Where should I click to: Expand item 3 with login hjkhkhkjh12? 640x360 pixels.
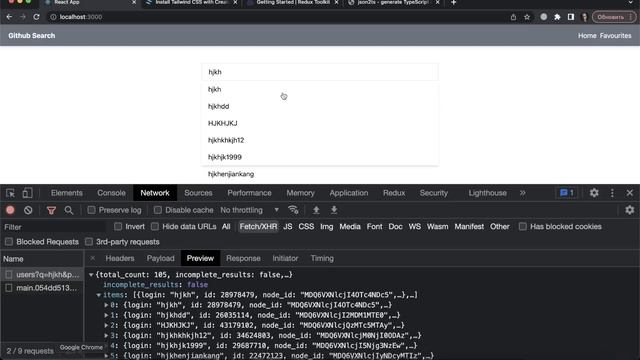point(106,336)
